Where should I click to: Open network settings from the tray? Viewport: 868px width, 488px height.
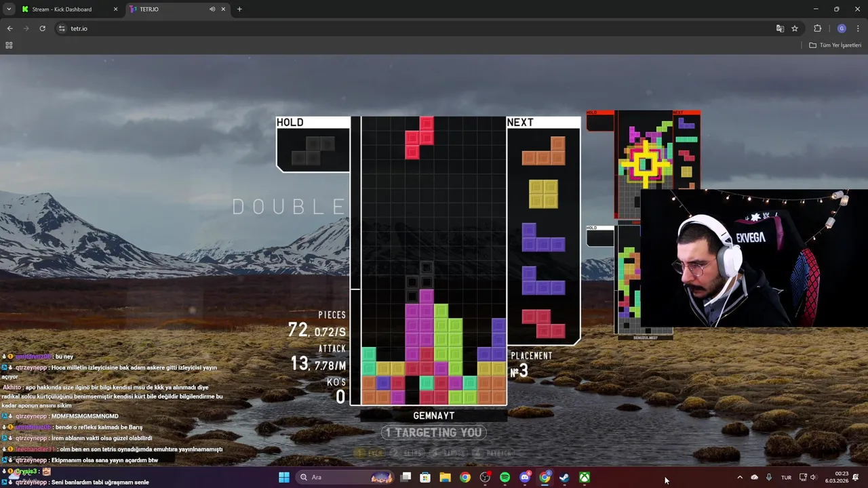point(803,477)
